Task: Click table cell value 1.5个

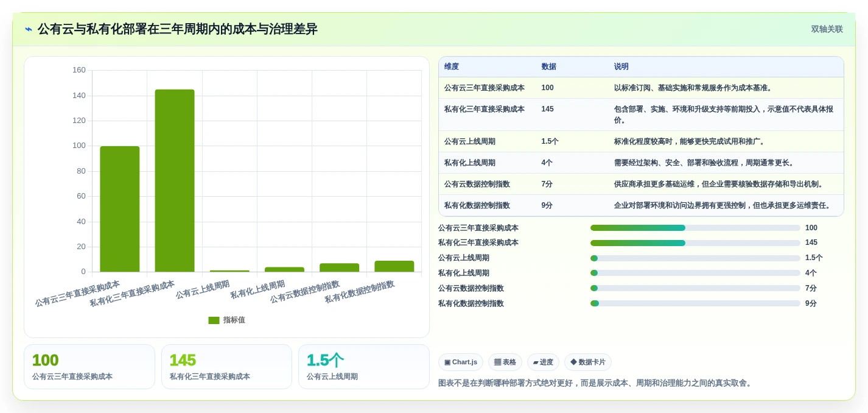Action: (x=550, y=141)
